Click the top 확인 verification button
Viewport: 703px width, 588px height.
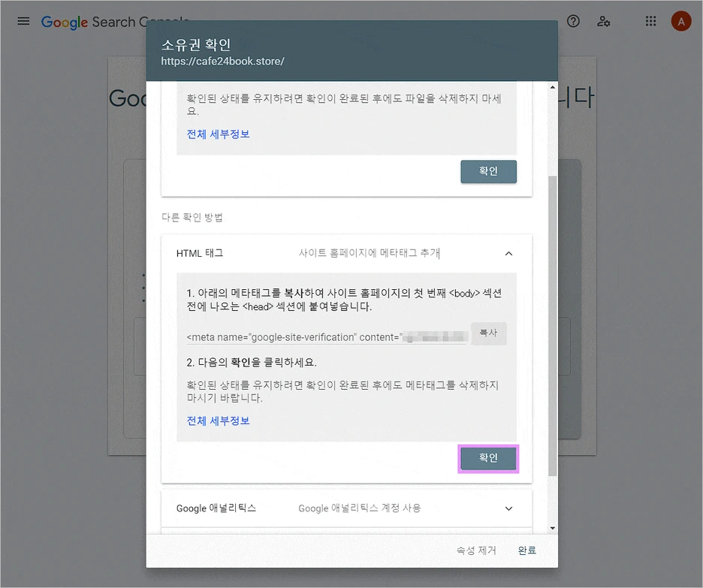(488, 171)
